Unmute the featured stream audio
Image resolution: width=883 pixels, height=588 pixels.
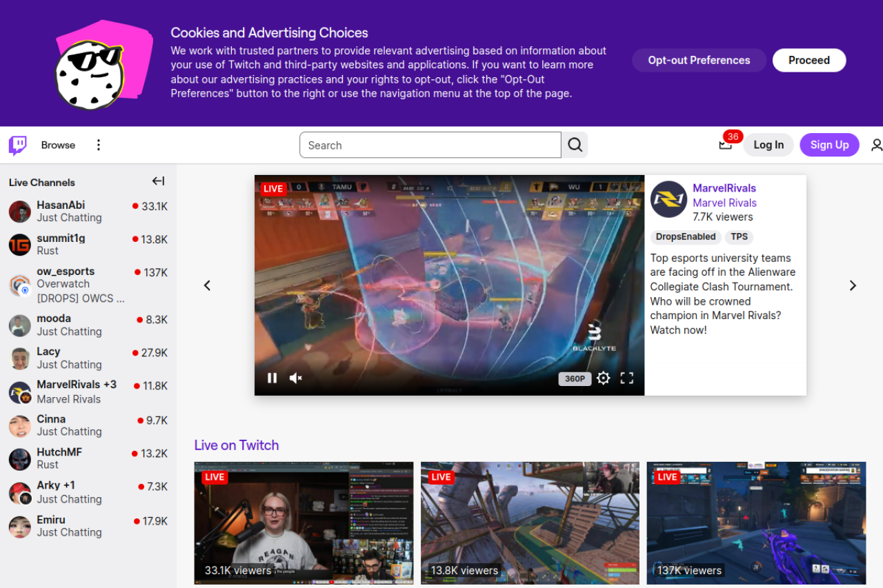pyautogui.click(x=296, y=378)
